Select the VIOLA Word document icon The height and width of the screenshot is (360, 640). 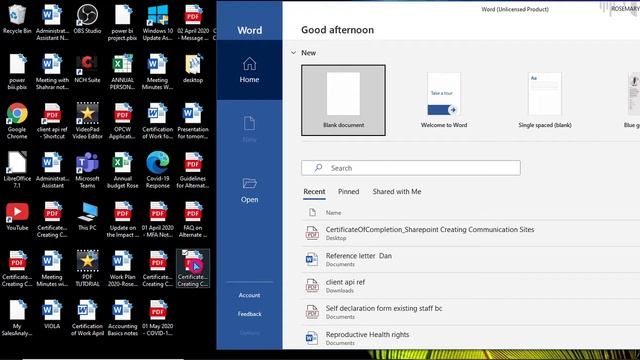[x=52, y=315]
